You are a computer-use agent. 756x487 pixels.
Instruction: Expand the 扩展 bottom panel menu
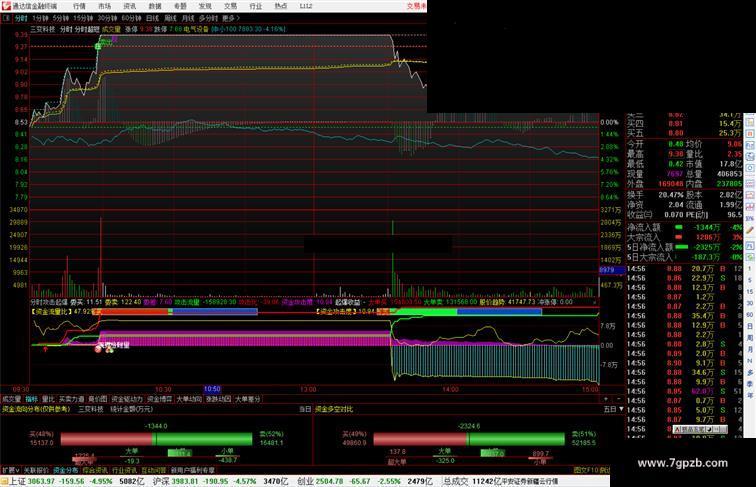click(11, 470)
